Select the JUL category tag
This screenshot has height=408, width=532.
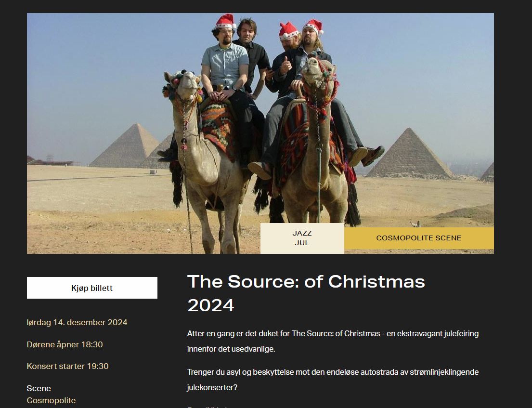click(302, 243)
